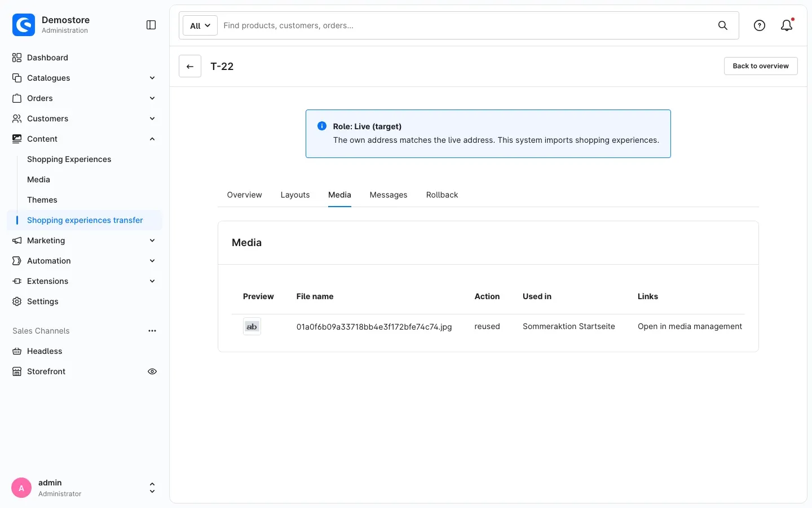
Task: Expand the Extensions menu chevron
Action: coord(152,281)
